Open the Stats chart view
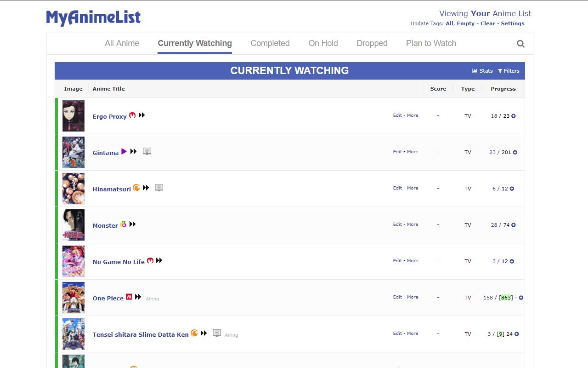 (x=482, y=71)
